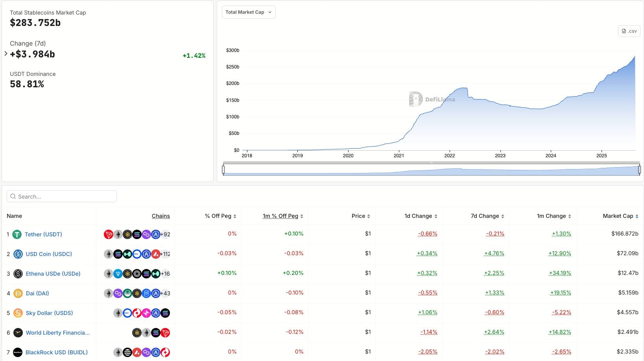Screen dimensions: 644x361
Task: Open the World Liberty Financial link
Action: tap(58, 333)
